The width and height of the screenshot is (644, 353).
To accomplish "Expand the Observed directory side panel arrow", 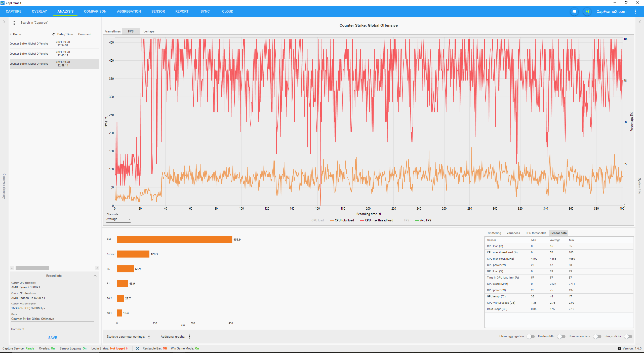I will (4, 22).
